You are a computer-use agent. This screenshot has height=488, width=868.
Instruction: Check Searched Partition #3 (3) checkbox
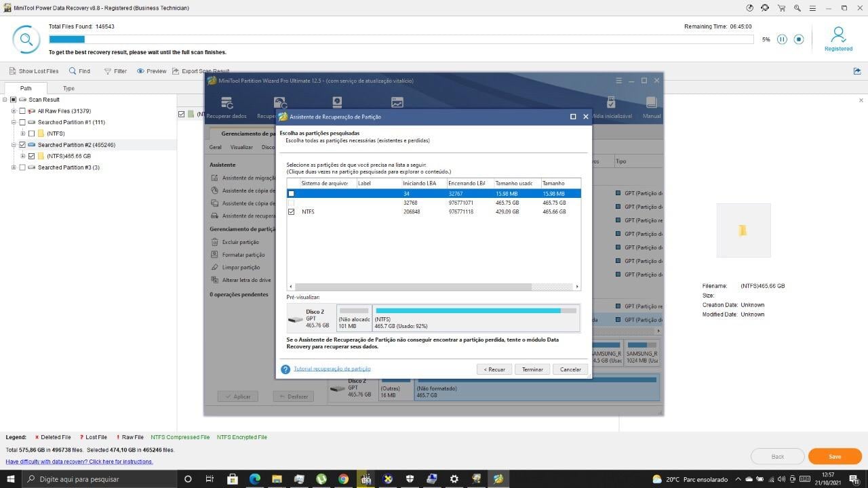22,167
